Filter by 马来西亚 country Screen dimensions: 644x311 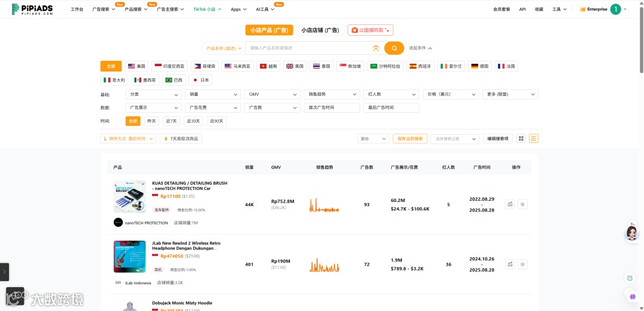tap(237, 66)
